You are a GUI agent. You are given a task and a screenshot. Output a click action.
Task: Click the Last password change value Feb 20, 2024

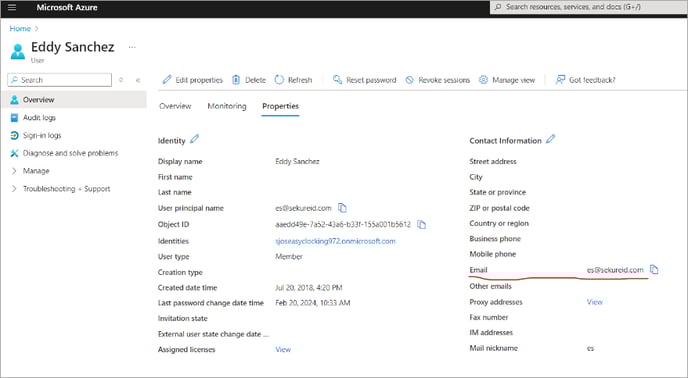tap(313, 302)
